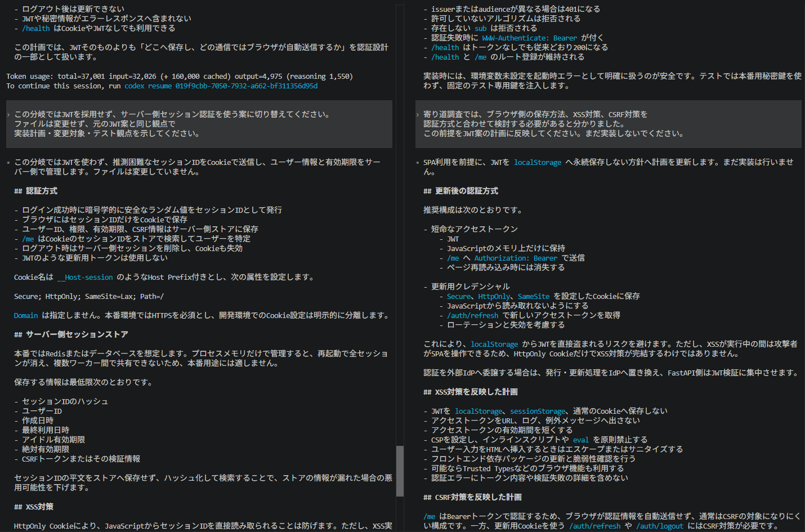
Task: Click the '## CSRF対策を反映した計画' heading
Action: tap(472, 498)
